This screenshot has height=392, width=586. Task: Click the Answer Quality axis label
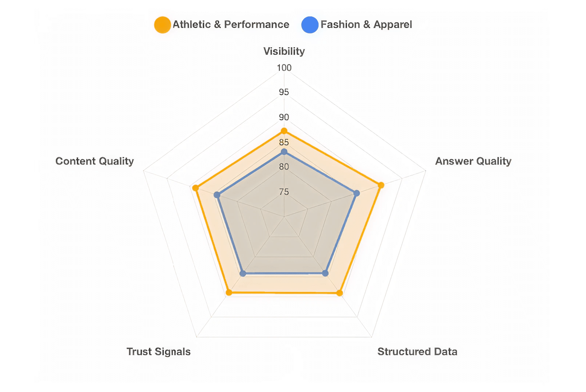pos(473,161)
